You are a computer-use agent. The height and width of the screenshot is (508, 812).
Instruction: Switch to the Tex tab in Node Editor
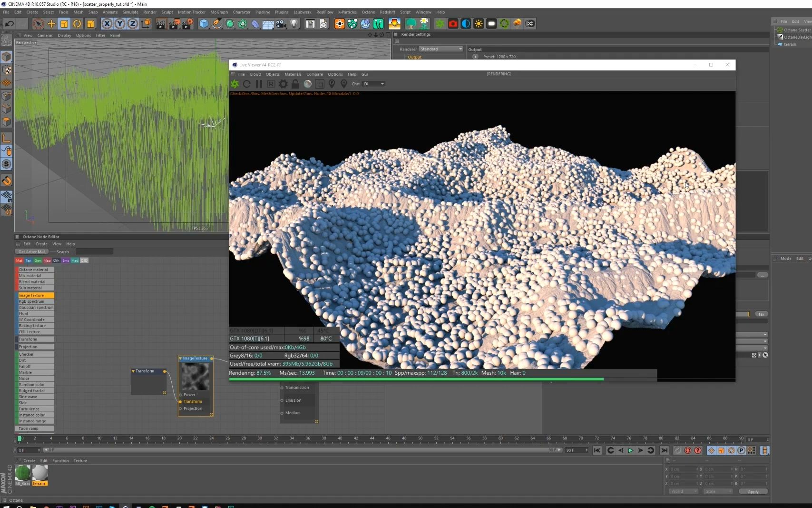coord(28,260)
